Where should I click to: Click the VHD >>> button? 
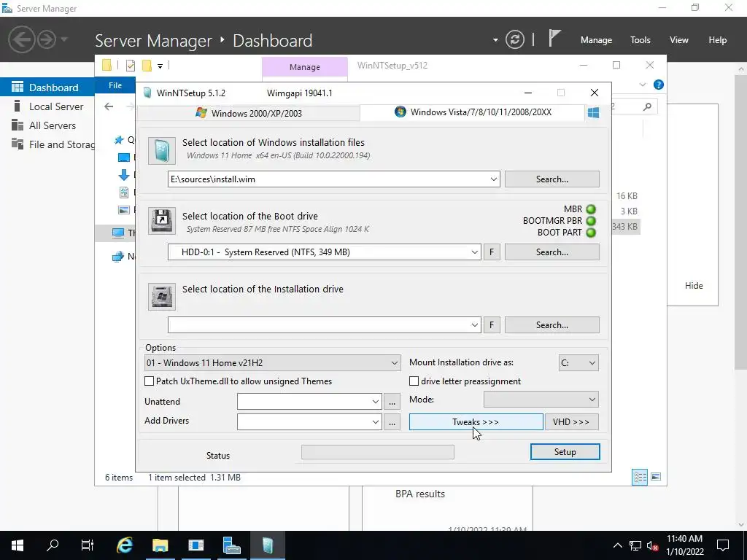click(571, 422)
